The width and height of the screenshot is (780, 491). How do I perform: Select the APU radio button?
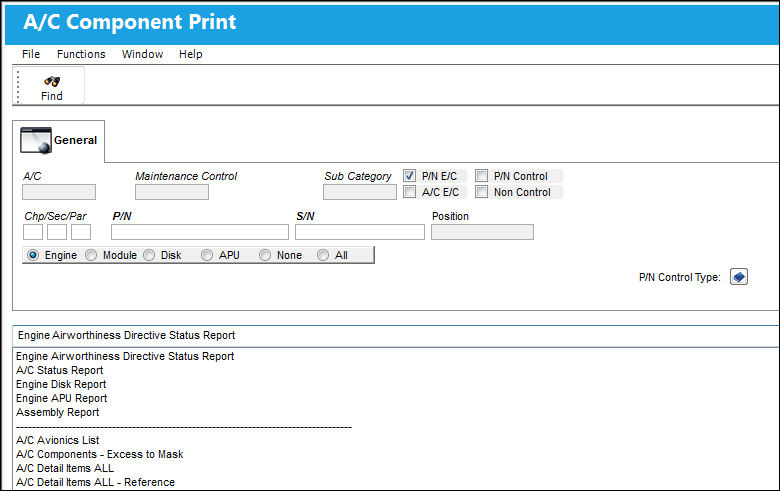pos(207,255)
